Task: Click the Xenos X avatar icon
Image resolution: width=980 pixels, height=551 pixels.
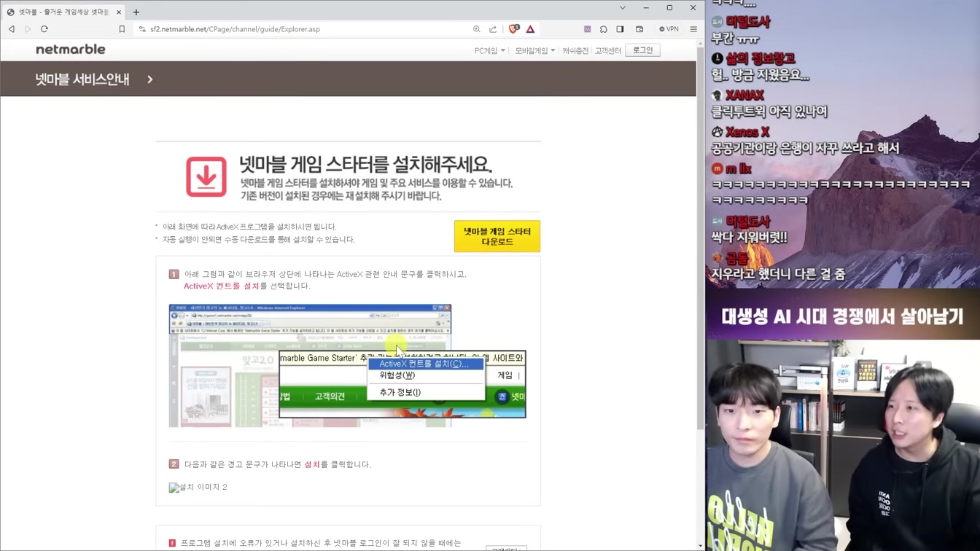Action: coord(717,132)
